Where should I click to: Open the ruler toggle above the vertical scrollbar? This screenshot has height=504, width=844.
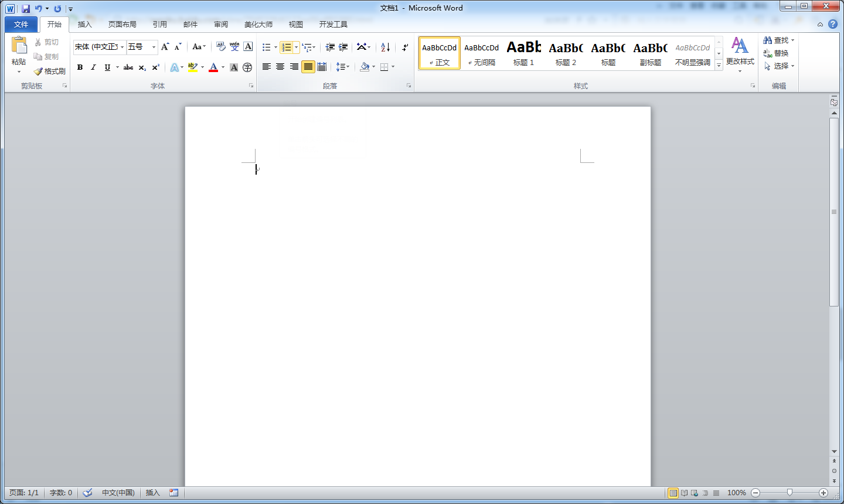coord(834,103)
